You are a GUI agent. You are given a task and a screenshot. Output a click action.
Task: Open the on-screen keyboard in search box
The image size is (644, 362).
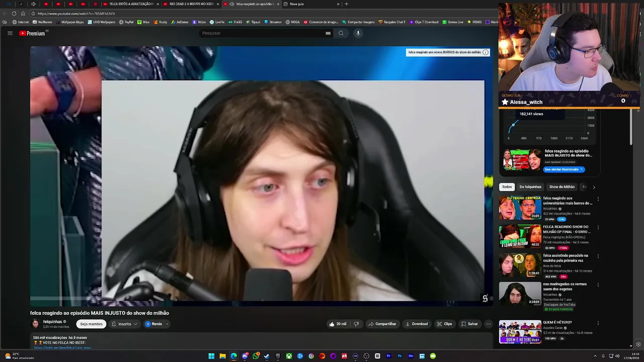328,33
